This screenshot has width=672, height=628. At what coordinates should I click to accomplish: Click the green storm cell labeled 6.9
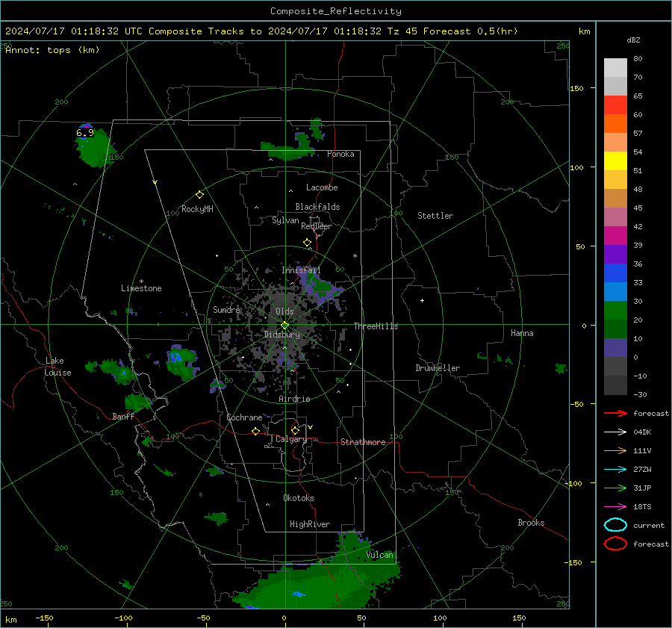pos(95,148)
